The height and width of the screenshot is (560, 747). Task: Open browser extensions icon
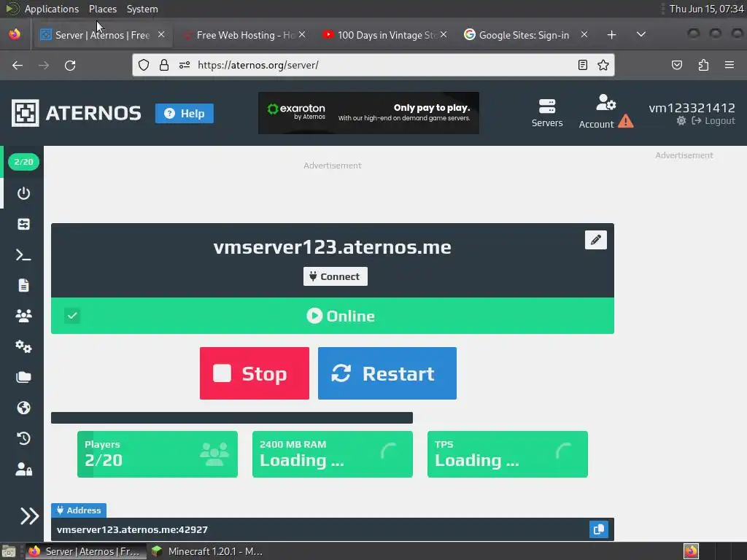coord(704,65)
